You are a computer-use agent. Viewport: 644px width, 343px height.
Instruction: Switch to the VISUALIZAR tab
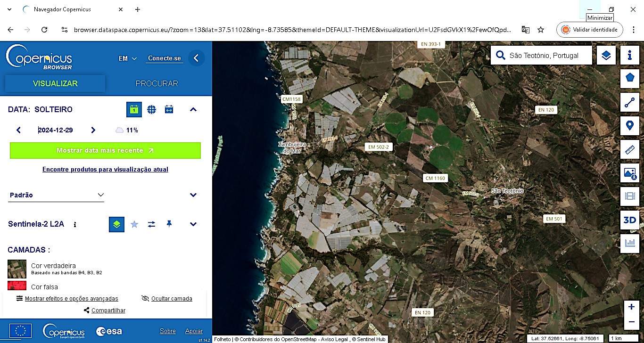coord(55,83)
